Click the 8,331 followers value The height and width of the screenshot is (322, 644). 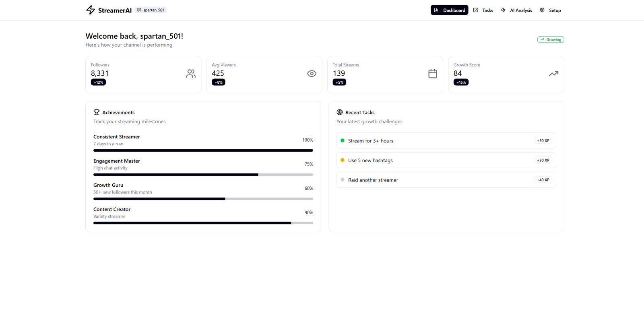coord(100,73)
